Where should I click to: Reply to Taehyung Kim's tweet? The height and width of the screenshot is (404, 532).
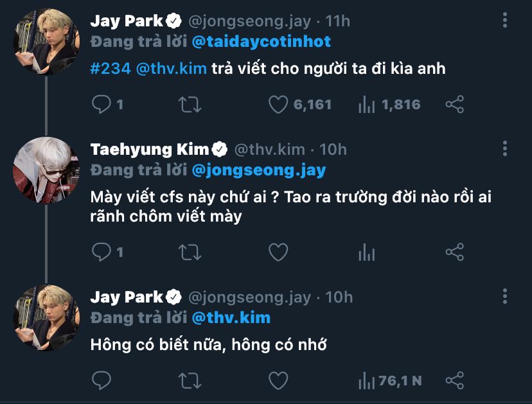[102, 252]
